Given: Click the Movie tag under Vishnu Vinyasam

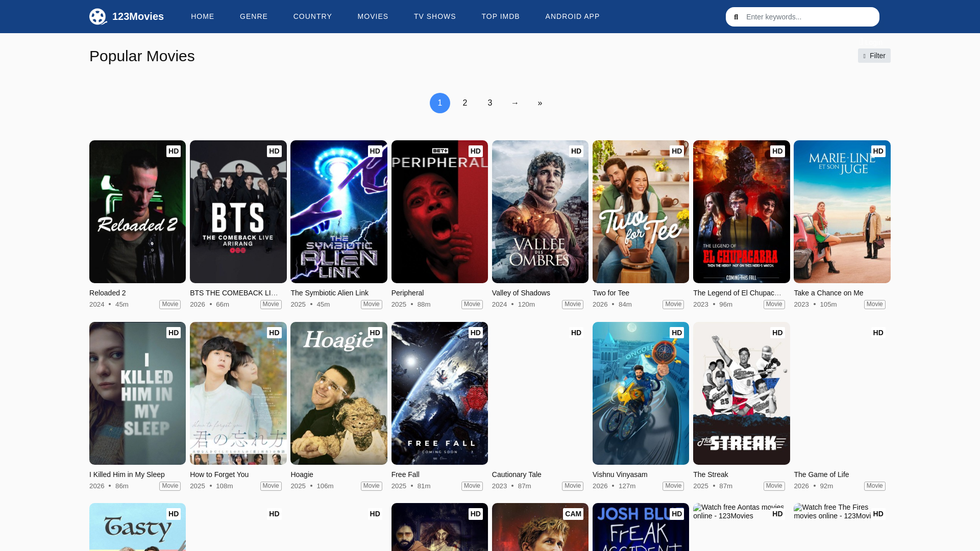Looking at the screenshot, I should pyautogui.click(x=673, y=486).
